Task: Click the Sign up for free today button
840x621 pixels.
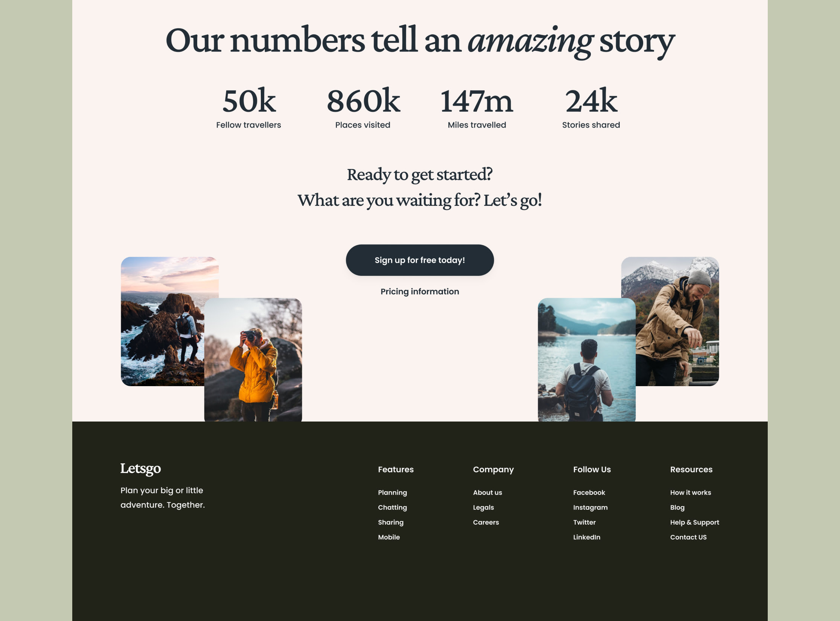Action: click(420, 260)
